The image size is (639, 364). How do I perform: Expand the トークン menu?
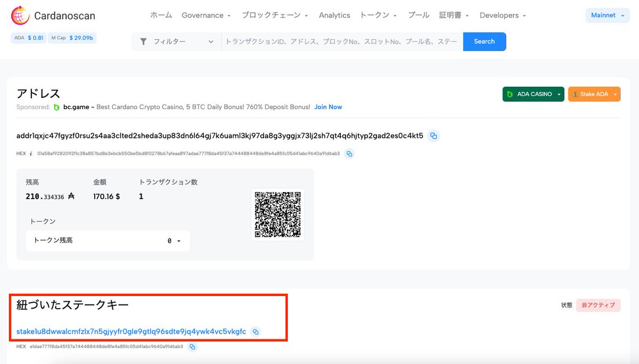[379, 15]
